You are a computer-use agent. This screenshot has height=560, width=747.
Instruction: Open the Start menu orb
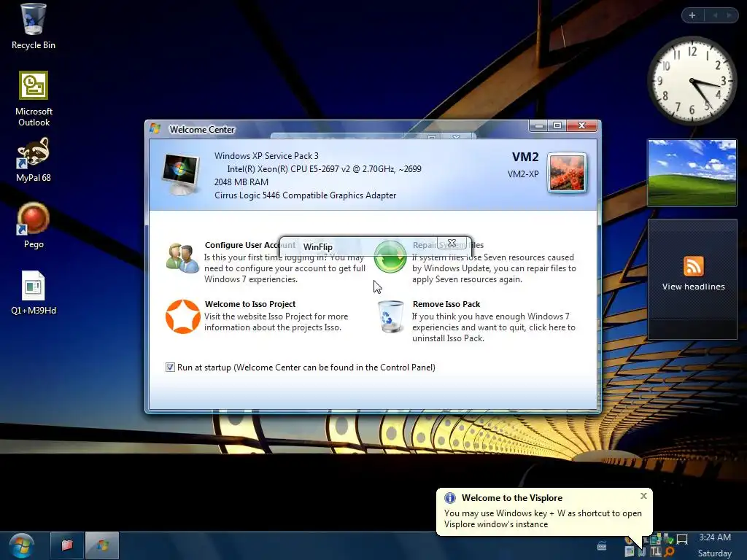21,545
